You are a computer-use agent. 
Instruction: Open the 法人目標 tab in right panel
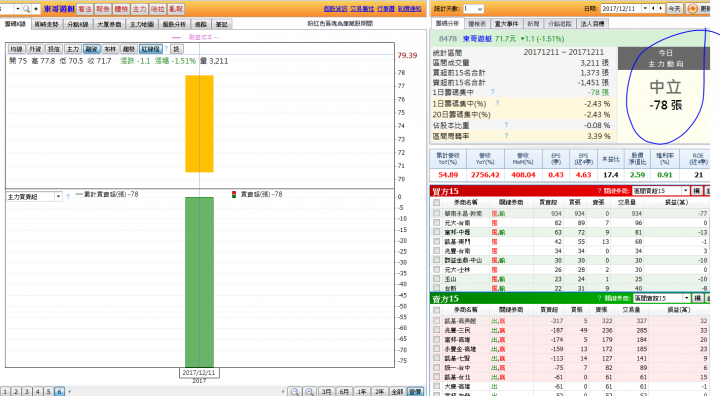pyautogui.click(x=592, y=23)
